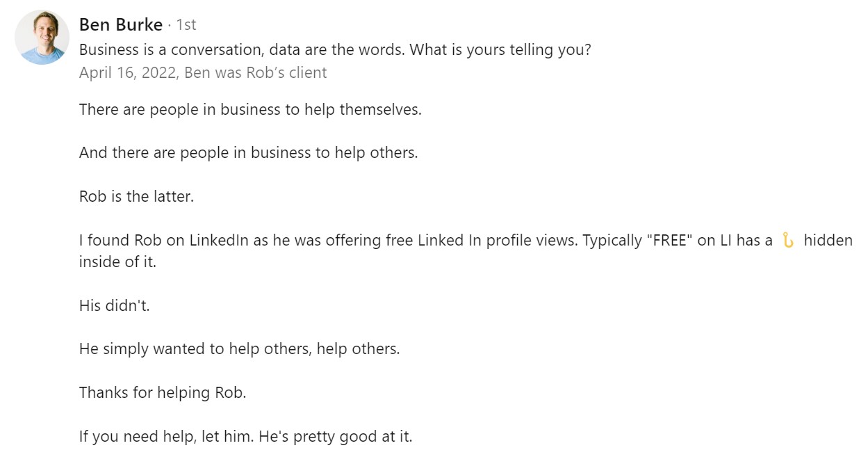This screenshot has height=457, width=868.
Task: Click the Ben Burke name link
Action: pyautogui.click(x=121, y=25)
